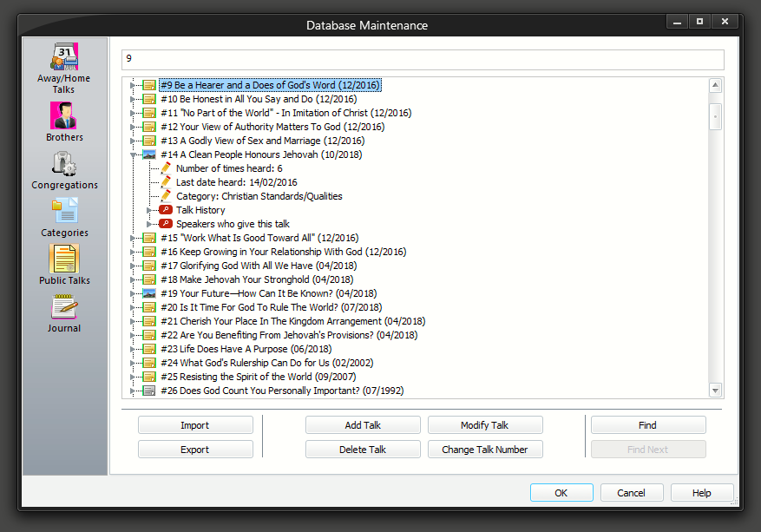This screenshot has height=532, width=761.
Task: Open the Categories folder icon
Action: click(x=64, y=211)
